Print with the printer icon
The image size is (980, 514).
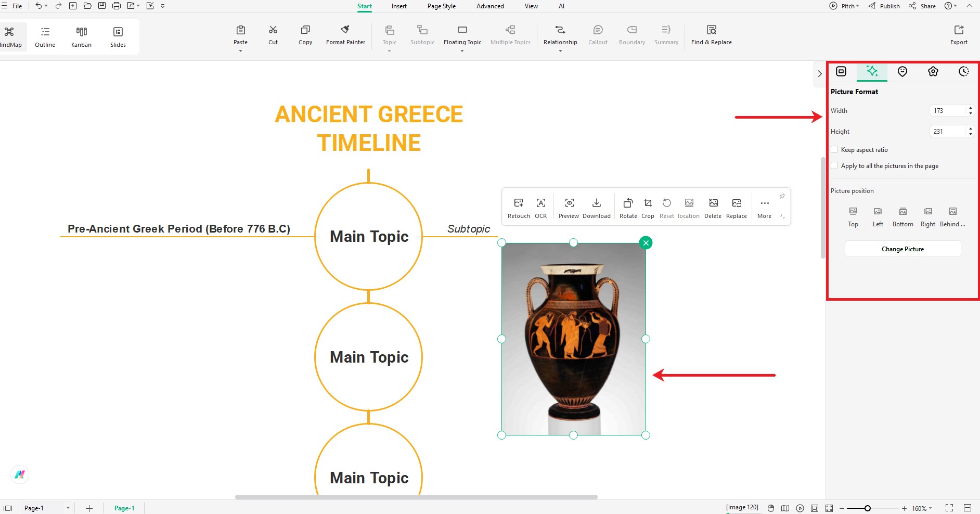point(117,6)
